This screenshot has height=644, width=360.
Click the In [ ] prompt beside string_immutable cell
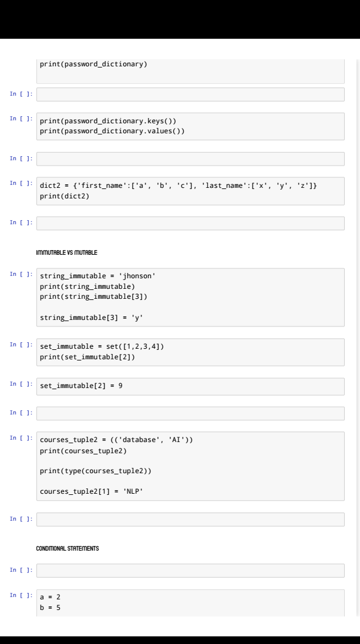click(x=21, y=274)
